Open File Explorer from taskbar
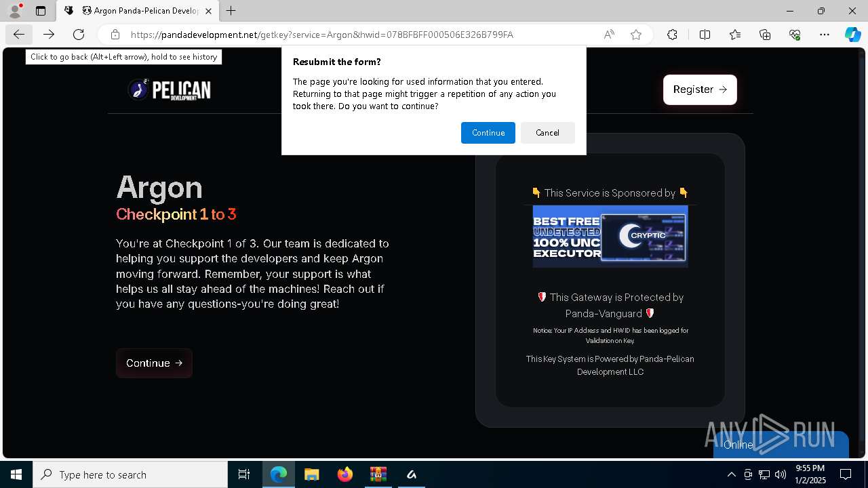The image size is (868, 488). coord(312,474)
